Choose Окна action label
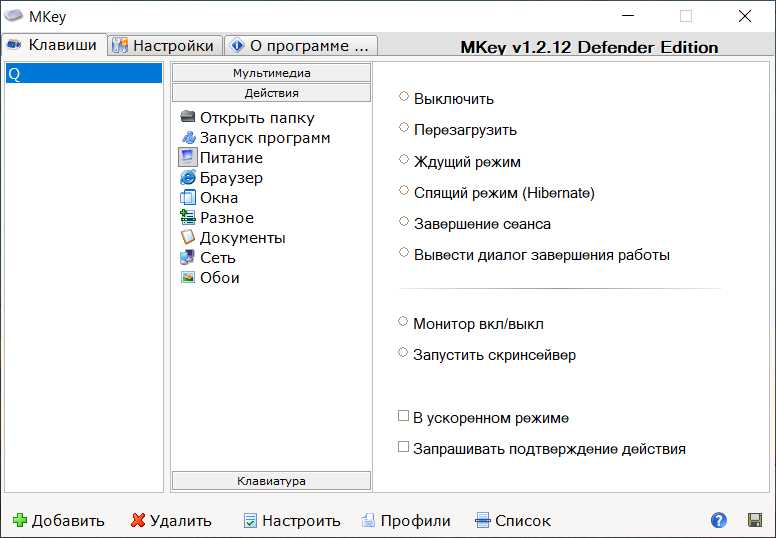This screenshot has height=538, width=776. pos(219,198)
